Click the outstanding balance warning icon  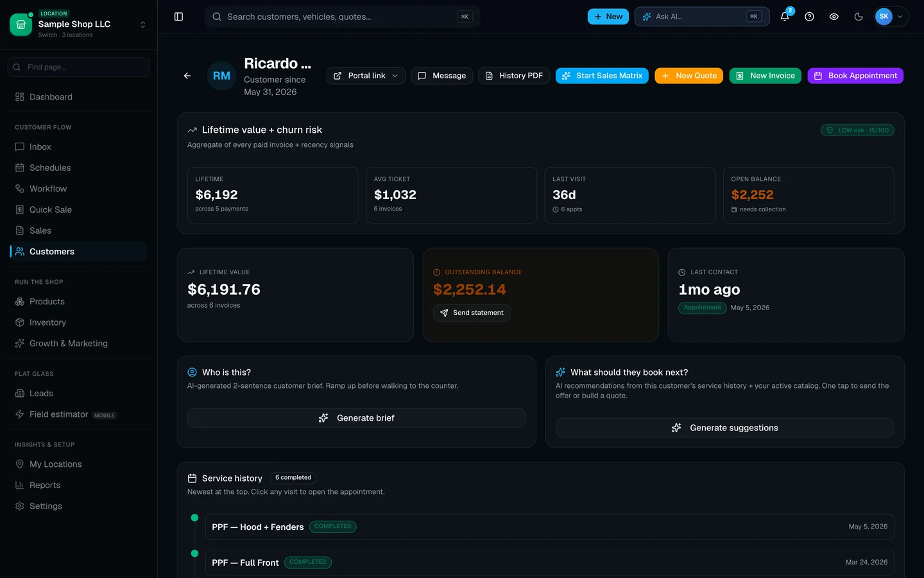pos(437,272)
